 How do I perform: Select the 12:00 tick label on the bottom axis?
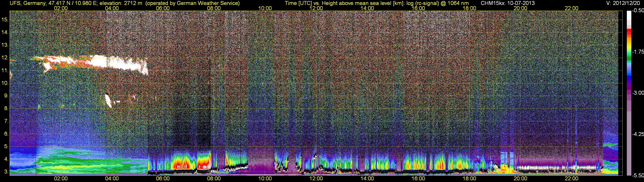click(x=316, y=179)
